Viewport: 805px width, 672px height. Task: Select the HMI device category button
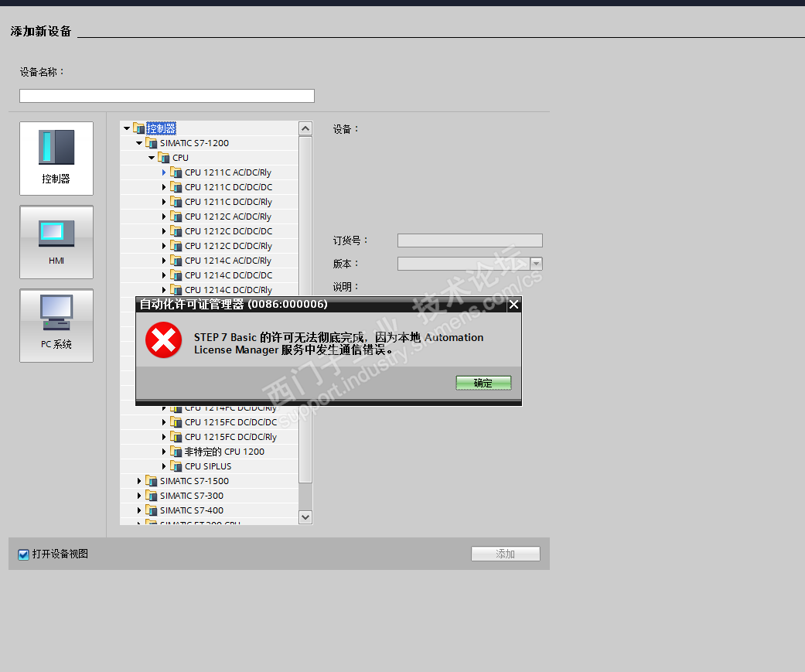pos(56,242)
